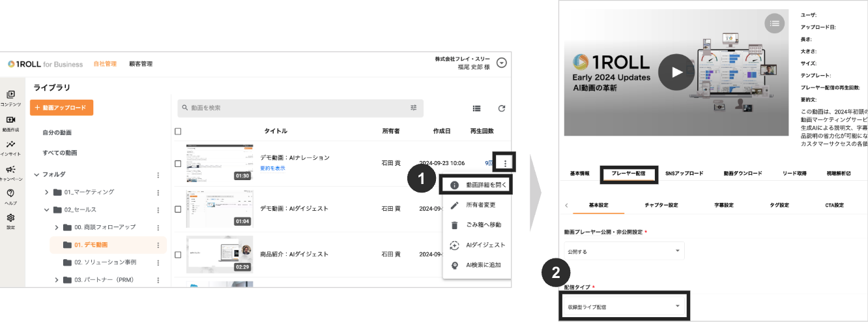
Task: Open the インサイト sidebar icon
Action: (10, 144)
